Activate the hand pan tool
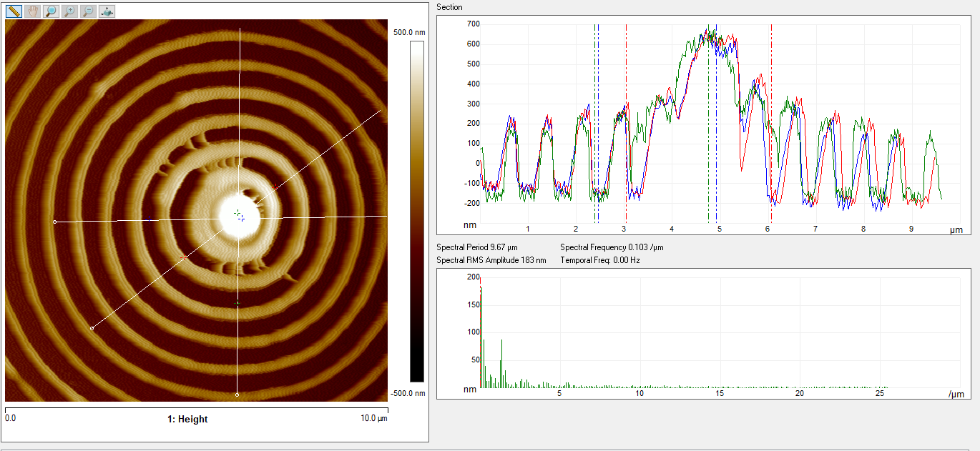The width and height of the screenshot is (980, 451). (32, 11)
